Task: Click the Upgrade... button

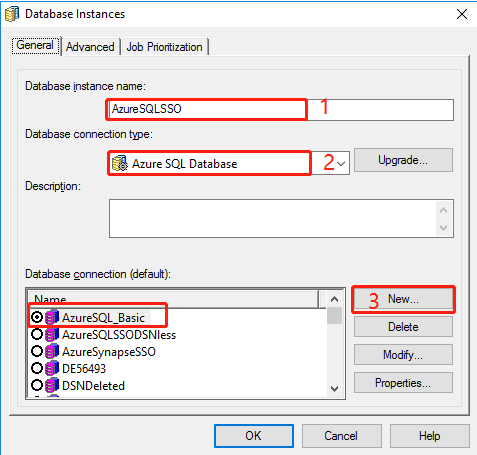Action: pyautogui.click(x=403, y=160)
